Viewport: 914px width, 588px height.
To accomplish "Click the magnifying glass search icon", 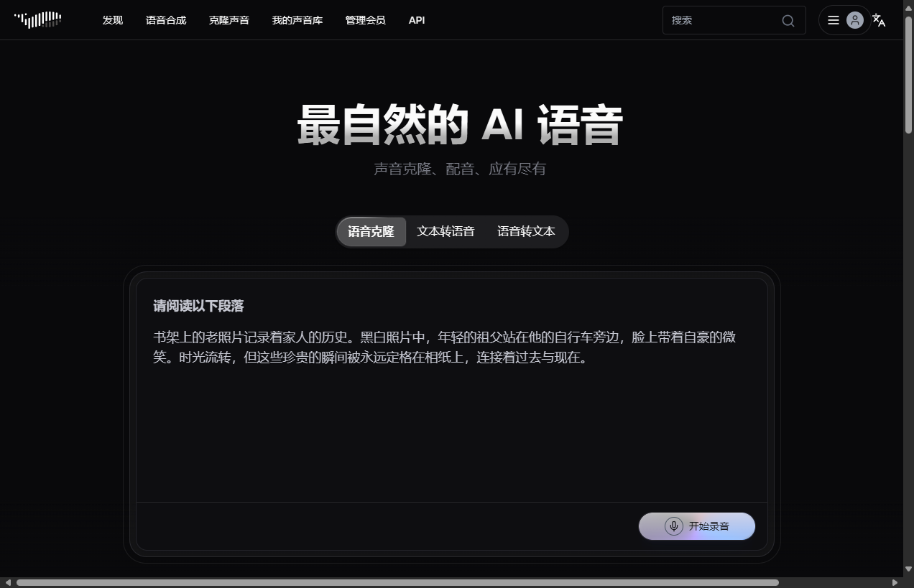I will (788, 21).
